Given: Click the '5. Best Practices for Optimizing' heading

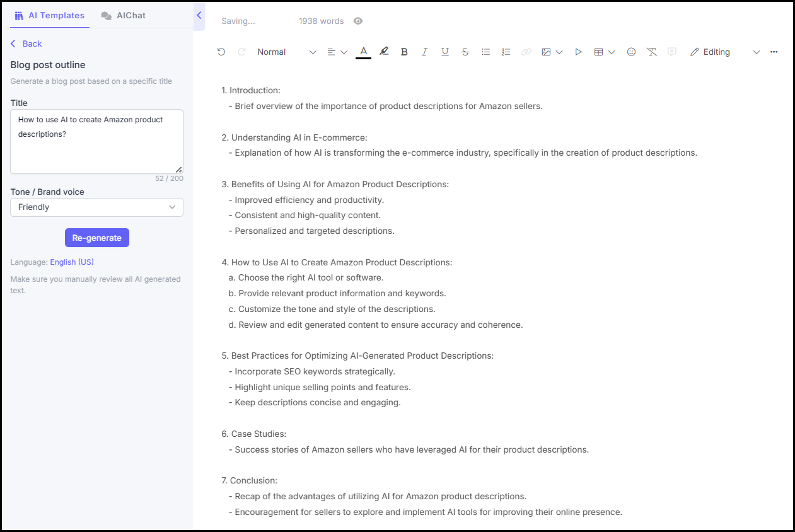Looking at the screenshot, I should [357, 356].
